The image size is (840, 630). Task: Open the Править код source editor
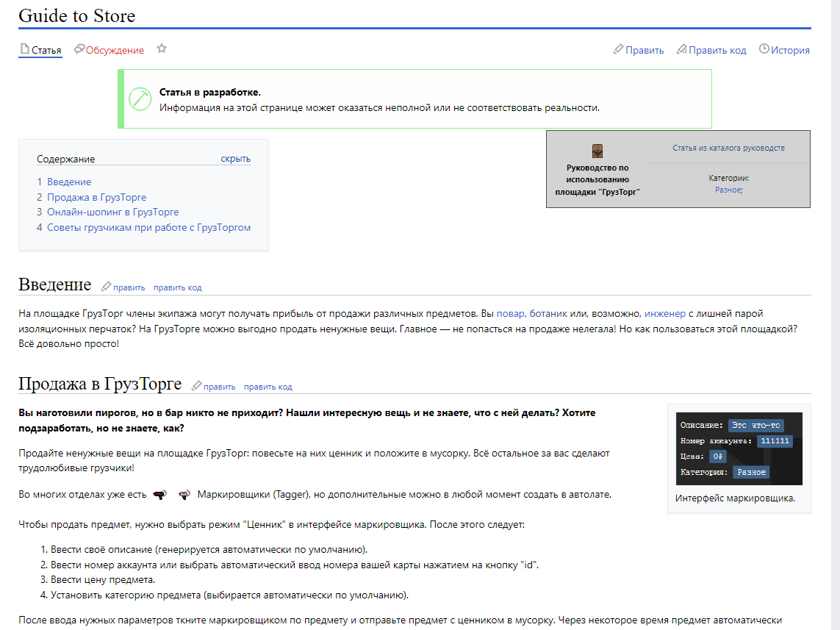(717, 50)
